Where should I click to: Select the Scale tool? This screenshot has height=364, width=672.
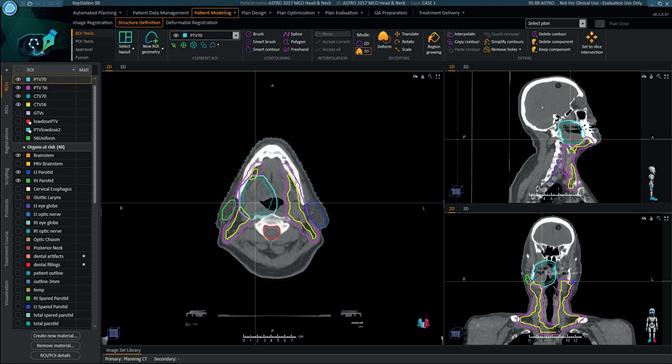[403, 49]
